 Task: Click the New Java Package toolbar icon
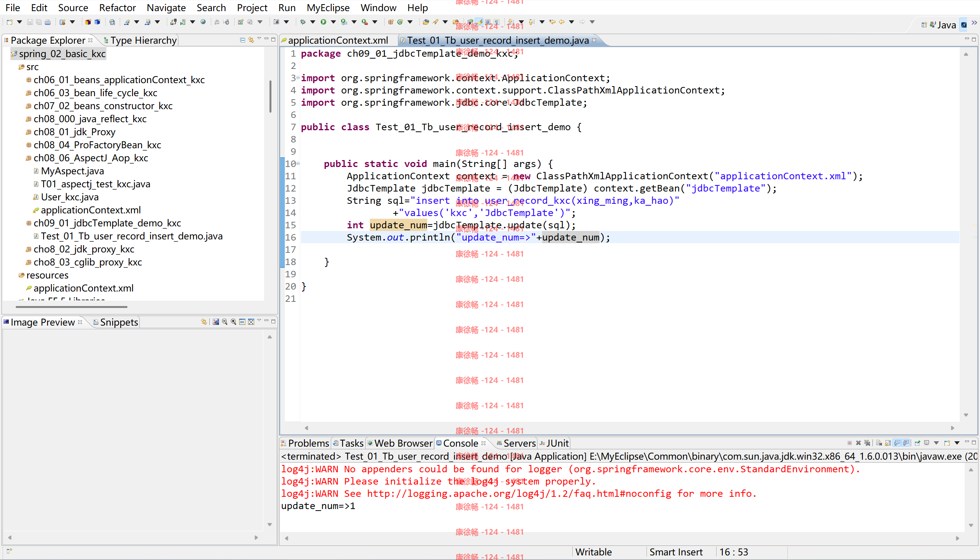(x=390, y=22)
